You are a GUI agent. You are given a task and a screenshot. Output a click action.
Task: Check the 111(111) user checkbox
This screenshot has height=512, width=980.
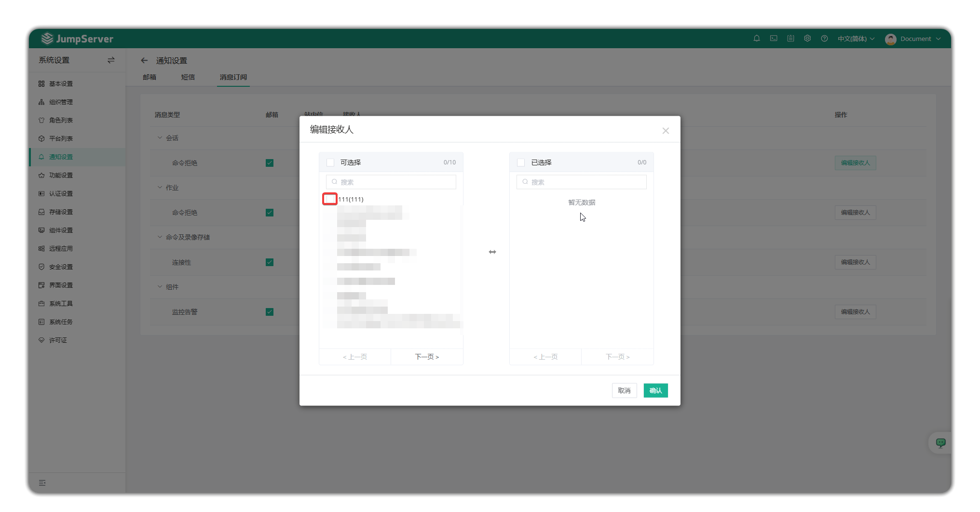[330, 199]
